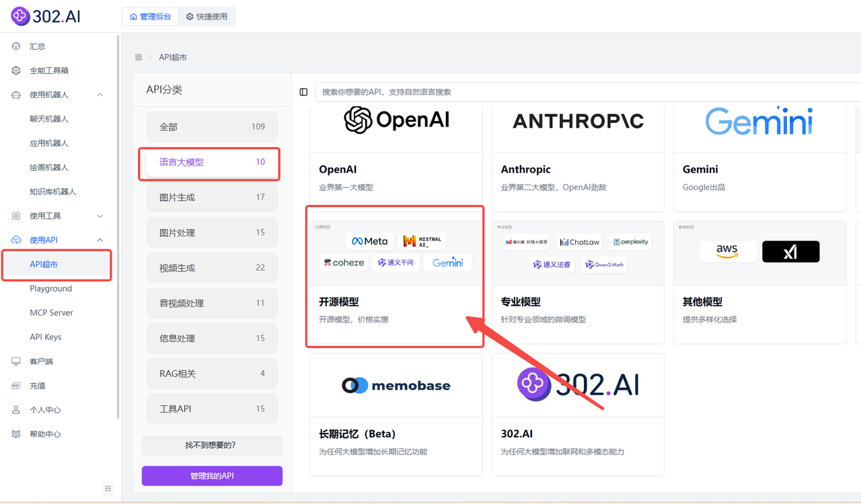Select the 图片生成 category

click(212, 197)
